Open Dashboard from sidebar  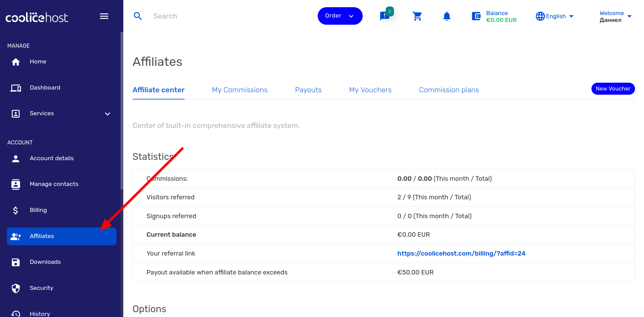tap(45, 87)
